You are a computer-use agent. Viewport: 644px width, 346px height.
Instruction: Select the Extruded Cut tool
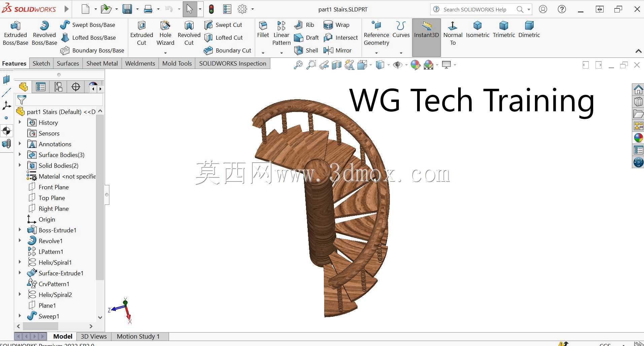coord(142,33)
